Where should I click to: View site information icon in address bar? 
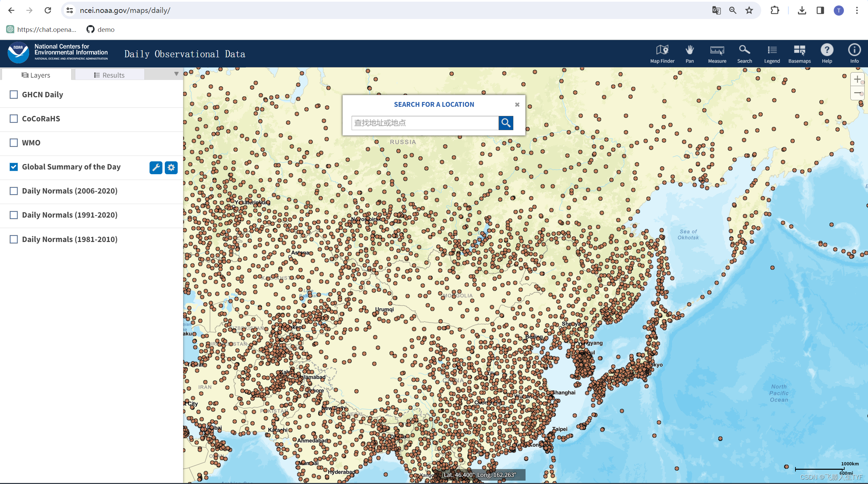pyautogui.click(x=70, y=11)
